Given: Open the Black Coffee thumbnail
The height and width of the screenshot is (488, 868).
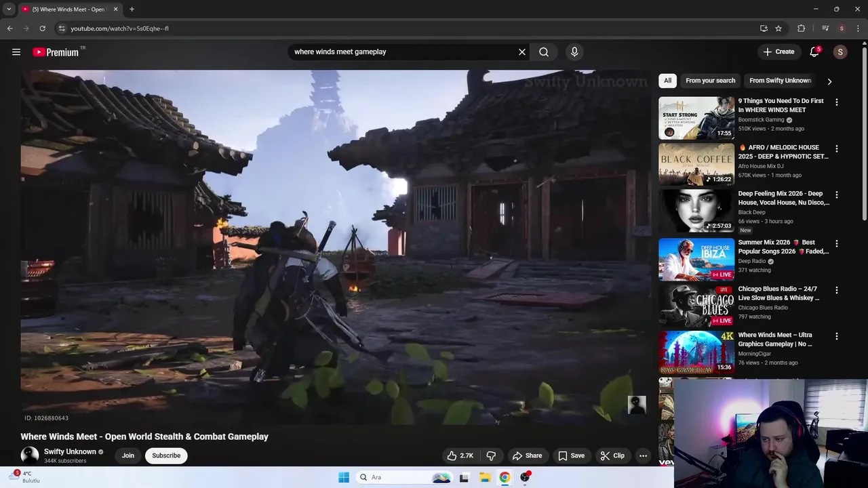Looking at the screenshot, I should 696,164.
